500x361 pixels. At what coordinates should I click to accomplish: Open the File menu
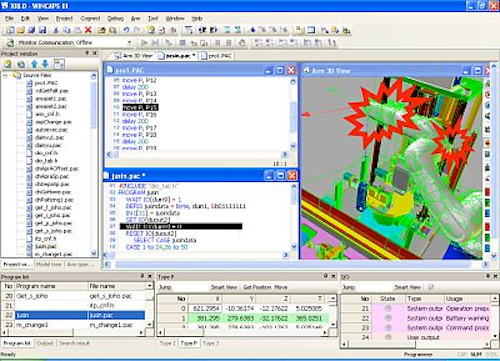click(9, 18)
